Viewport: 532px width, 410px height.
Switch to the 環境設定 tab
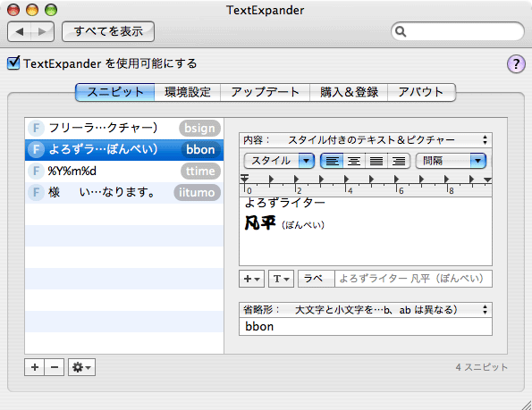(x=188, y=92)
